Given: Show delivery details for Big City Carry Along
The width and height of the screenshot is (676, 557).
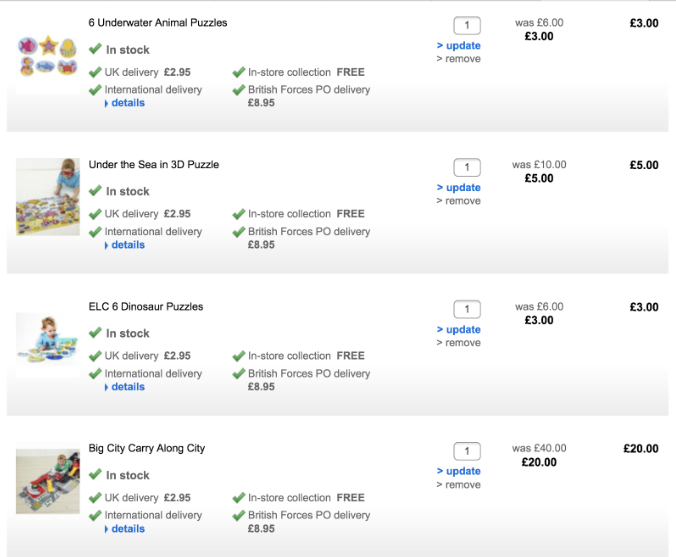Looking at the screenshot, I should [x=127, y=529].
